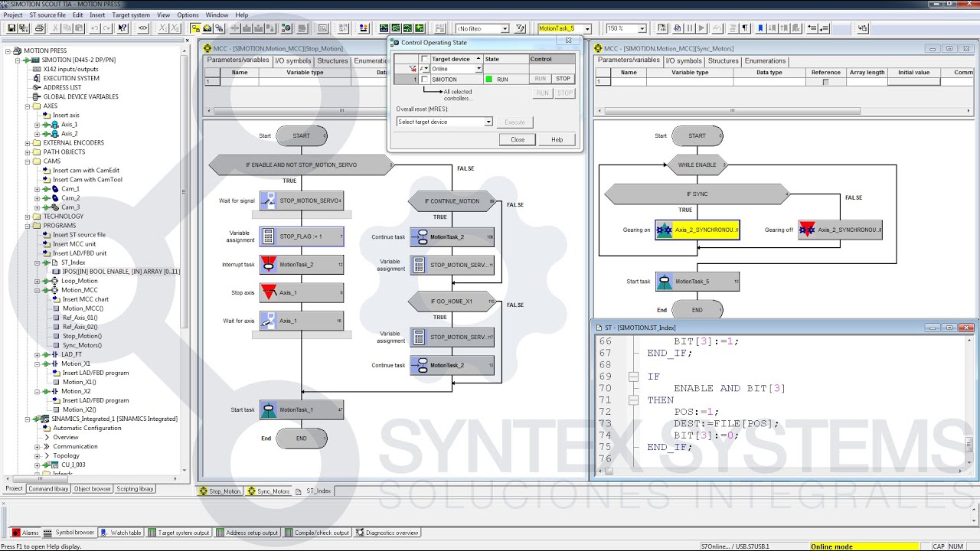Click the project tree vertical scrollbar

[x=184, y=260]
